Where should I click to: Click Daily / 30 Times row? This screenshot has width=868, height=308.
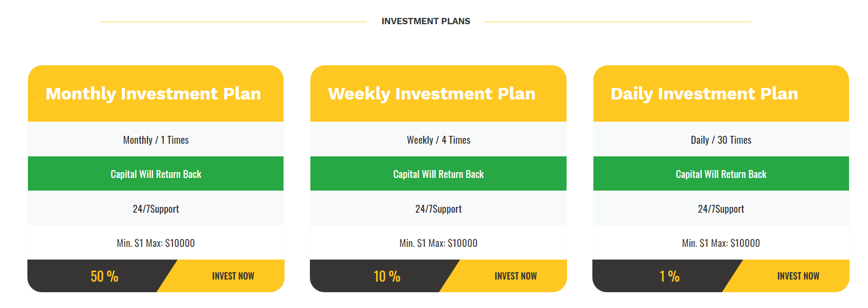[721, 140]
